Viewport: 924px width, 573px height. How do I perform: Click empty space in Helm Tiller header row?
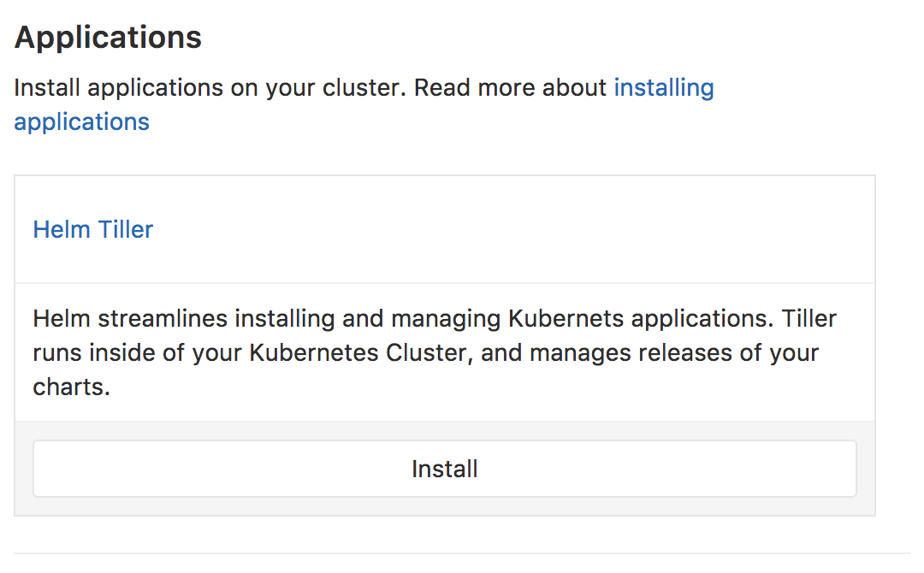coord(513,229)
